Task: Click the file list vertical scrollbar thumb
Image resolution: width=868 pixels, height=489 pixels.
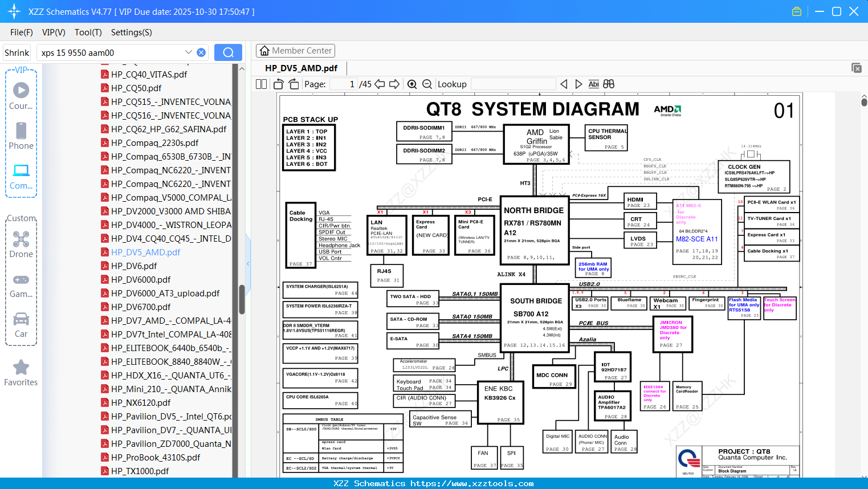Action: [242, 299]
